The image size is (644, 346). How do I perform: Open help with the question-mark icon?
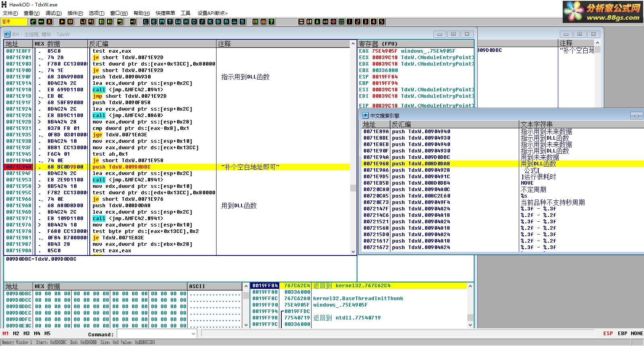coord(272,22)
